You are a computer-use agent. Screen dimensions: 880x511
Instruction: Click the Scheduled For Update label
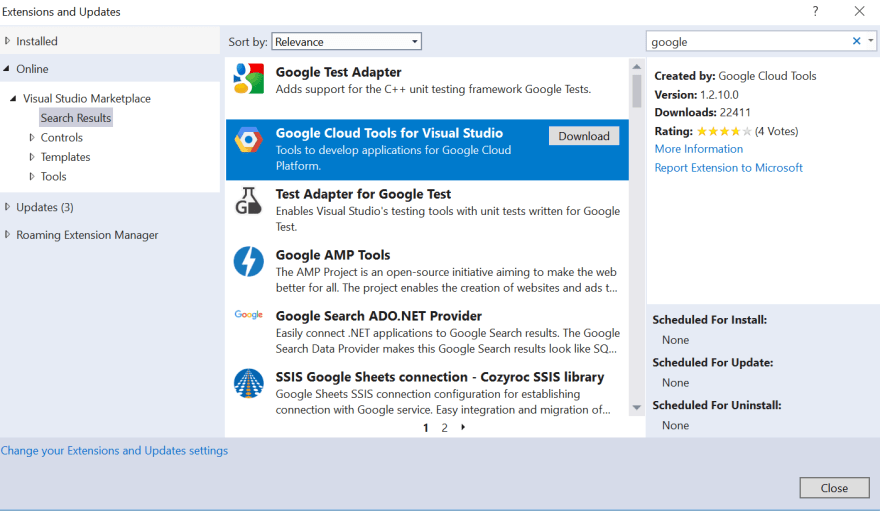[x=713, y=362]
